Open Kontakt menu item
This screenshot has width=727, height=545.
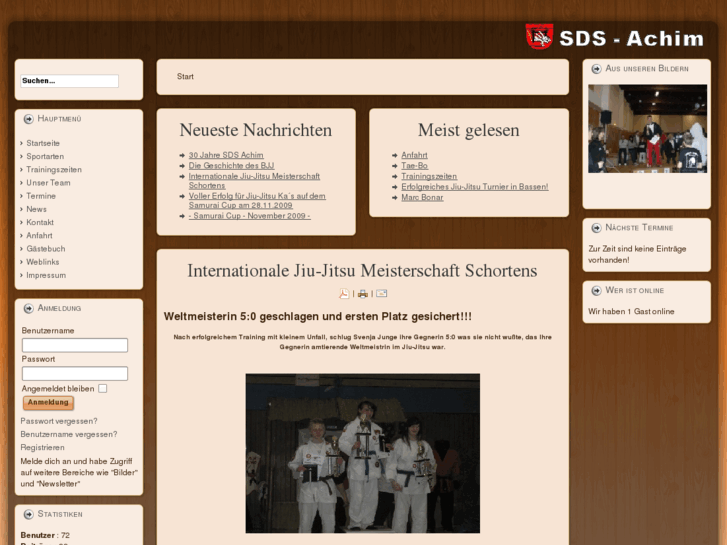[x=40, y=223]
